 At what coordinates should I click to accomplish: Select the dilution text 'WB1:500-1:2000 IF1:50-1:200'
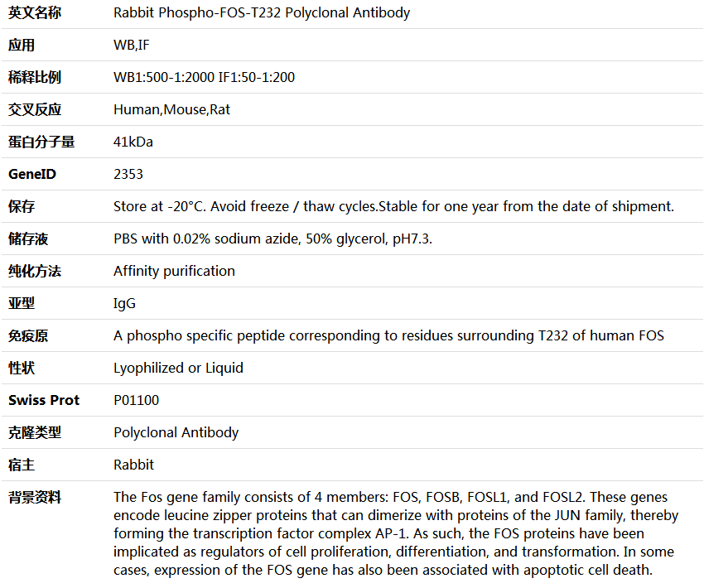tap(204, 78)
